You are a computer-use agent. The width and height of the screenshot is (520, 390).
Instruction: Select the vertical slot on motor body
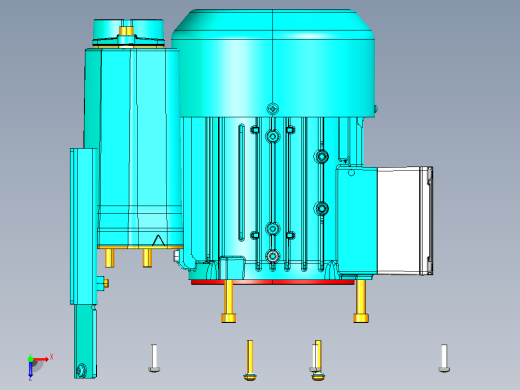241,182
